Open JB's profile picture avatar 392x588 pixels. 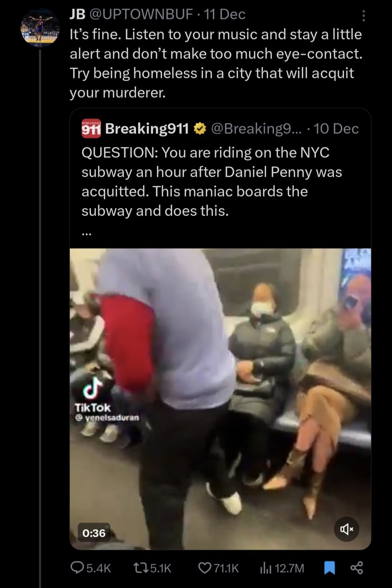coord(40,28)
